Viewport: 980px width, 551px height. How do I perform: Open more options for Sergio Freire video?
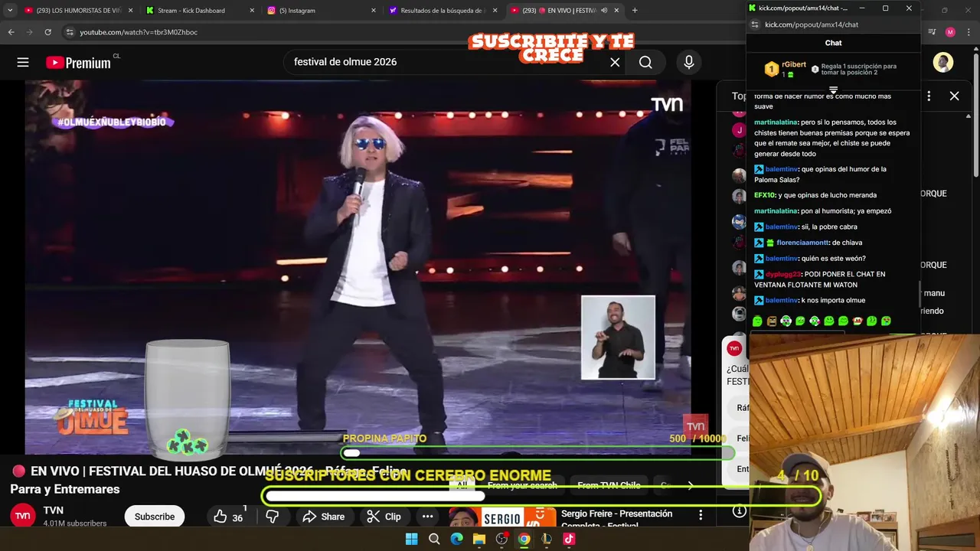pos(700,516)
